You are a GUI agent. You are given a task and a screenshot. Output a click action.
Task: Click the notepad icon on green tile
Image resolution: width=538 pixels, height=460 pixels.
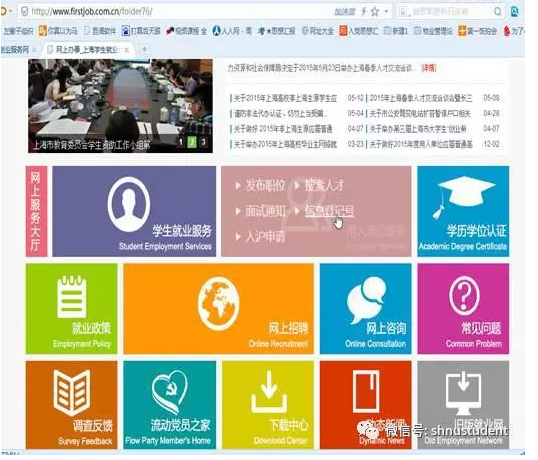click(72, 296)
